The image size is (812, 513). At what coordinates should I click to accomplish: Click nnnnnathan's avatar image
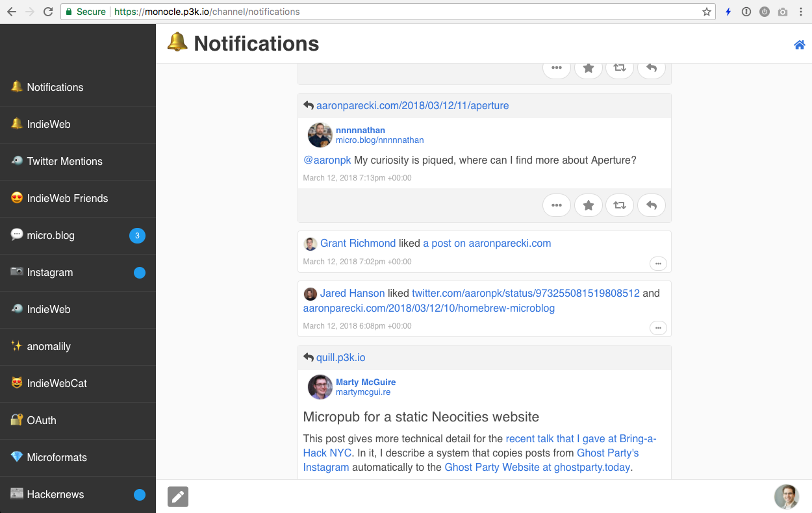pos(320,135)
